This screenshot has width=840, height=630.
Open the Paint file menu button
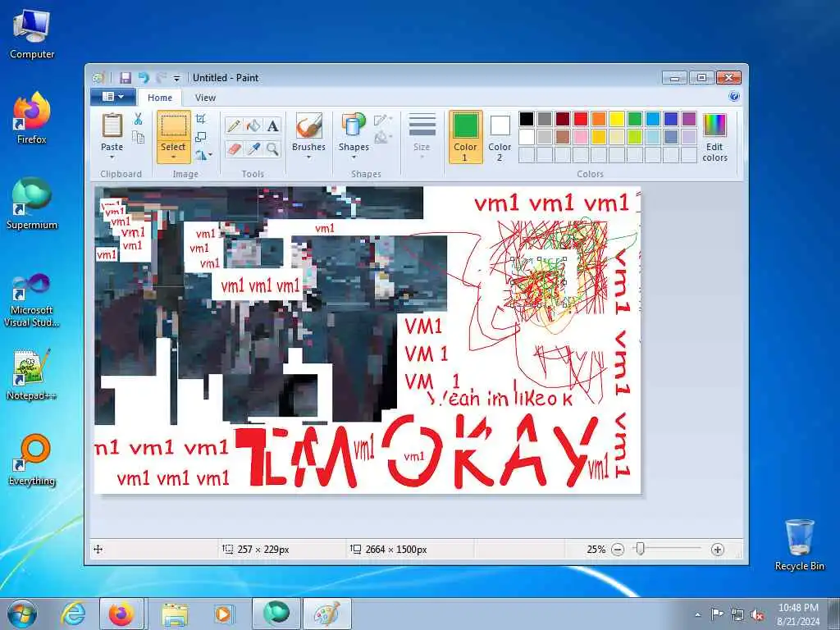(x=113, y=97)
